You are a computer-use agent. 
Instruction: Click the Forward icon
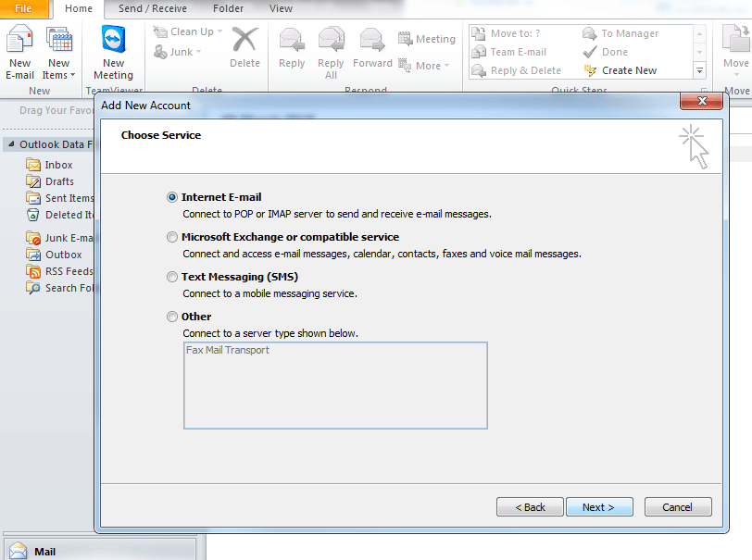[x=372, y=40]
